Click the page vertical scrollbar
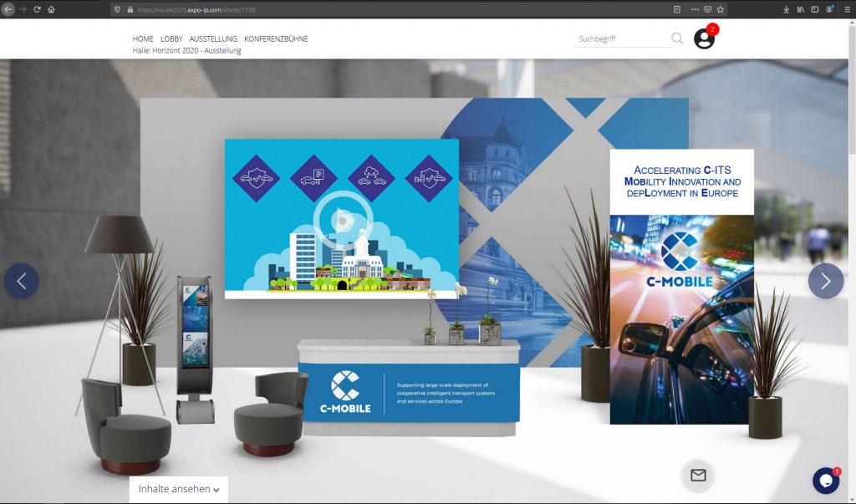Image resolution: width=856 pixels, height=504 pixels. point(852,261)
